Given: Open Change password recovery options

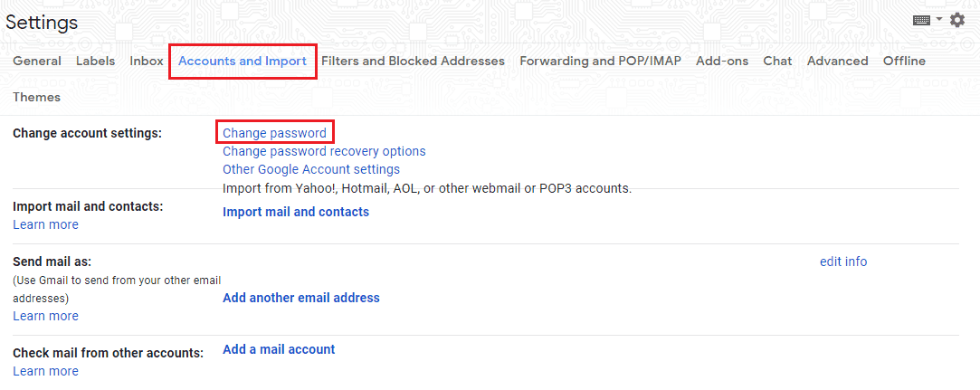Looking at the screenshot, I should tap(324, 151).
